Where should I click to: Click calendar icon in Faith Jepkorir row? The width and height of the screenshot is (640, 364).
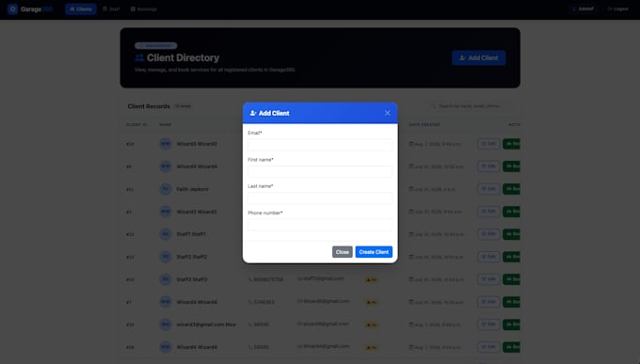(411, 189)
